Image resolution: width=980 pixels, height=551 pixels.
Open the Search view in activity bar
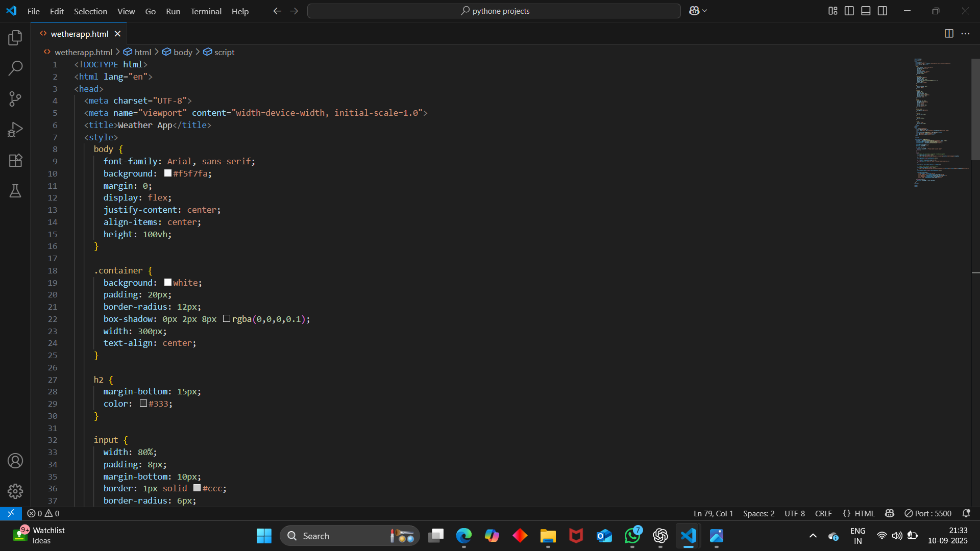[15, 68]
